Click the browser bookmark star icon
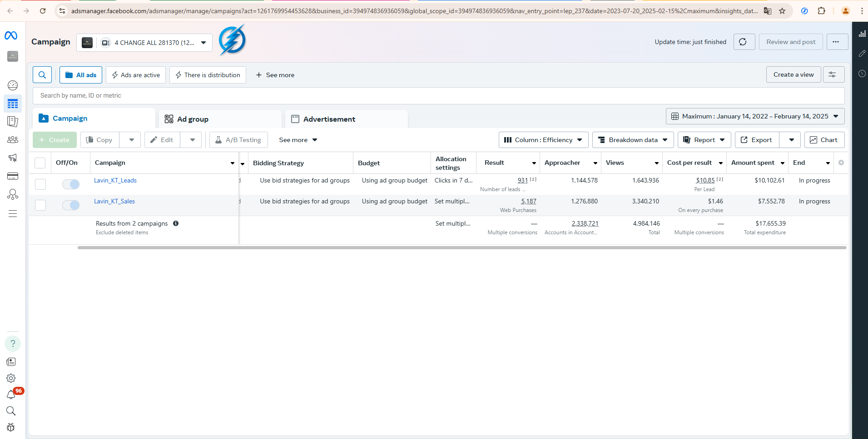The image size is (868, 439). 782,11
